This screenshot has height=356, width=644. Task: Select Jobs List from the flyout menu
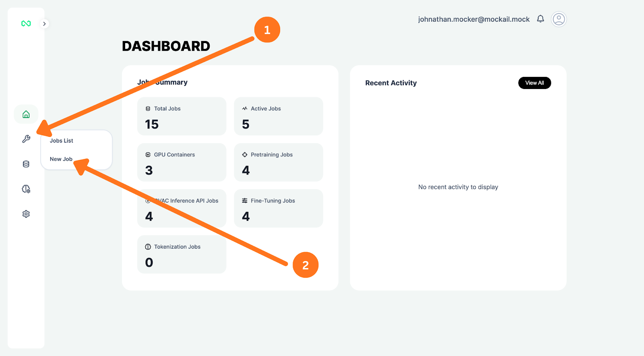[x=62, y=141]
